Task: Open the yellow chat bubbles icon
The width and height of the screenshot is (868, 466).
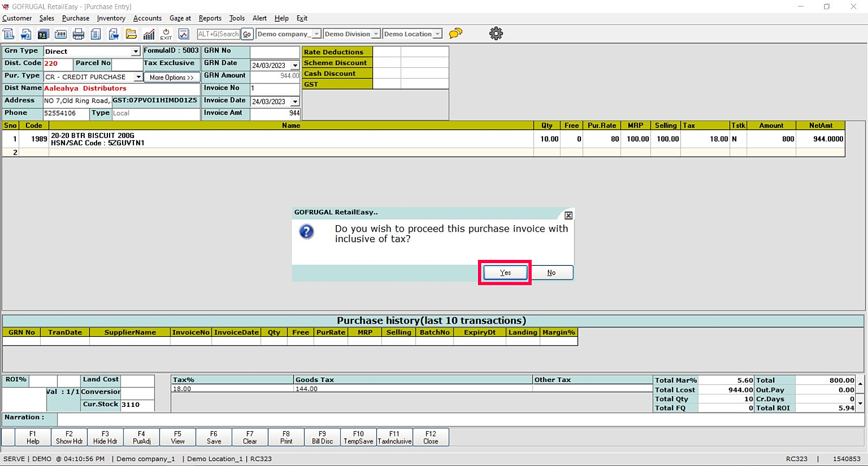Action: pos(456,34)
